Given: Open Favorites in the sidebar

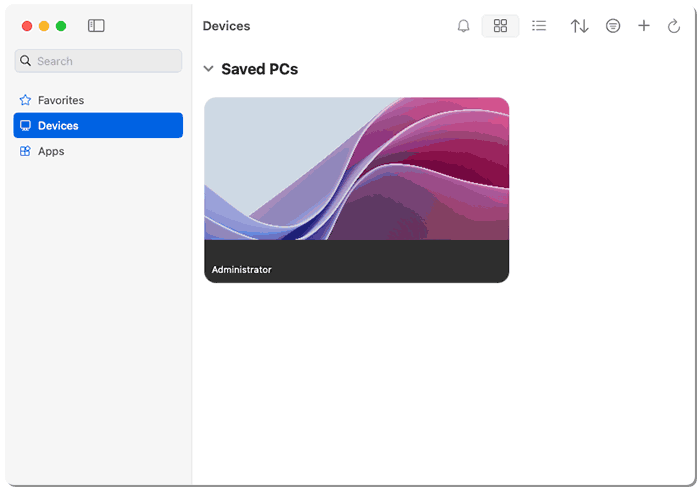Looking at the screenshot, I should (60, 100).
